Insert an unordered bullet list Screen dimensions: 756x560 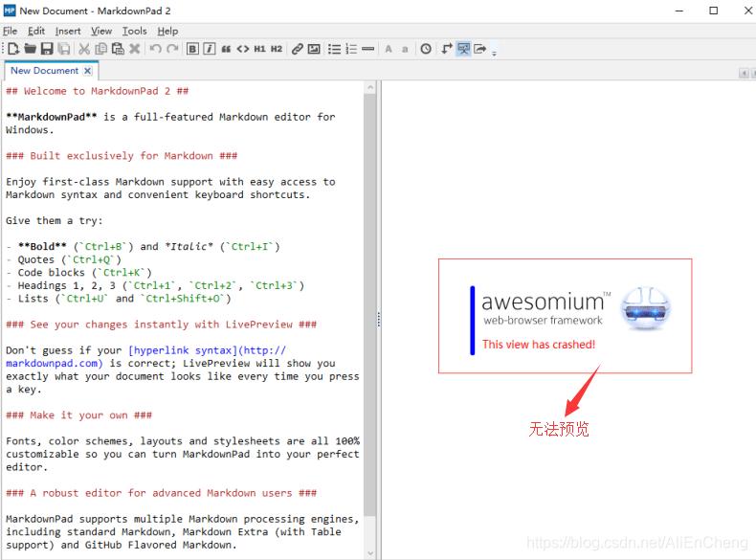[x=334, y=49]
